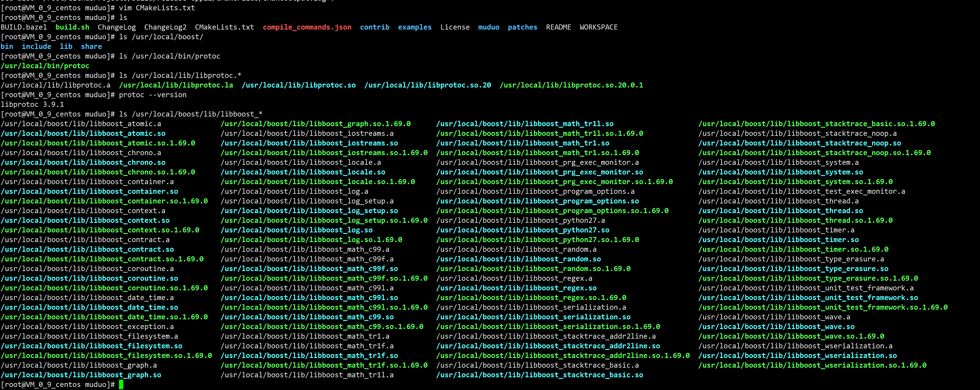
Task: Click the build.sh script name
Action: [72, 27]
